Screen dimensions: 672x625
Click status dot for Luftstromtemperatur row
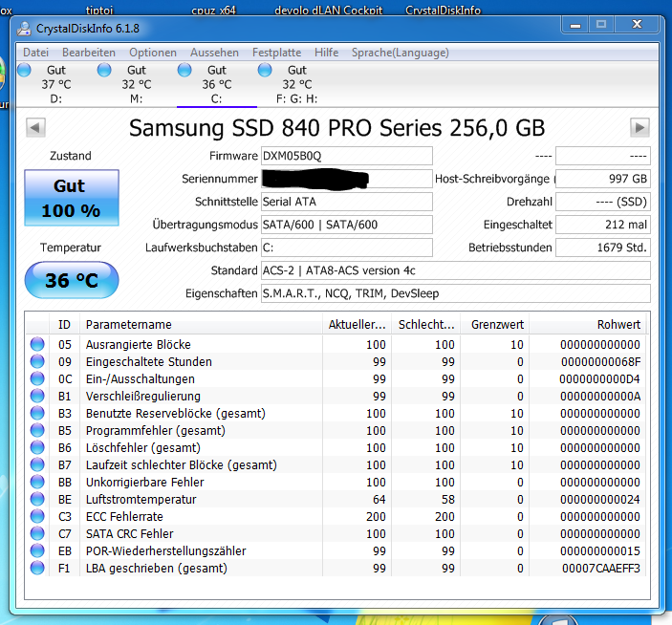pyautogui.click(x=37, y=499)
